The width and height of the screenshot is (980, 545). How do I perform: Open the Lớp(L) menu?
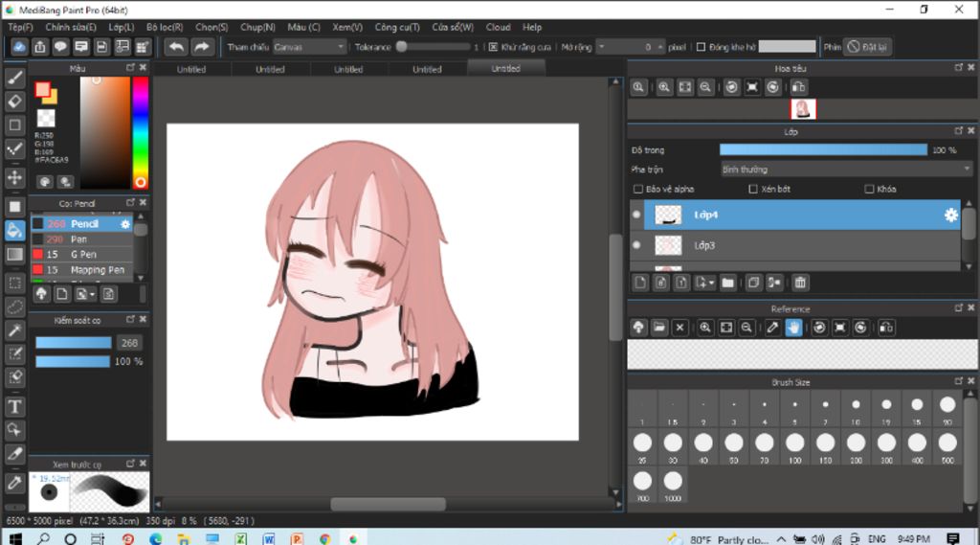click(122, 28)
